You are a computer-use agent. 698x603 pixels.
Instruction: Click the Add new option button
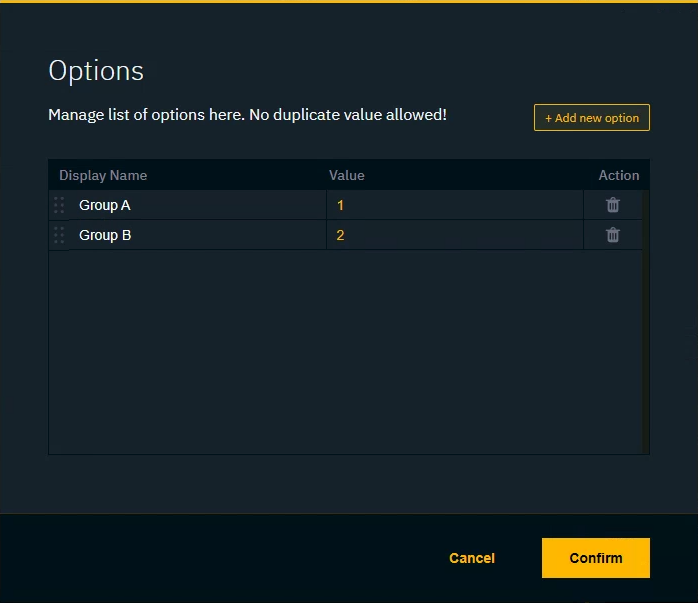[592, 118]
